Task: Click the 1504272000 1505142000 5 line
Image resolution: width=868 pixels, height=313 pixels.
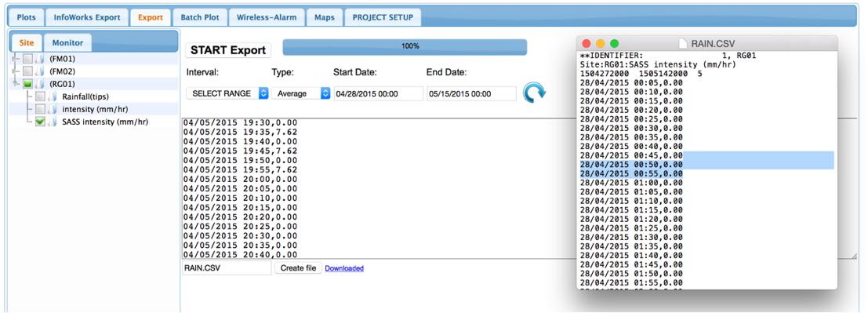Action: point(641,74)
